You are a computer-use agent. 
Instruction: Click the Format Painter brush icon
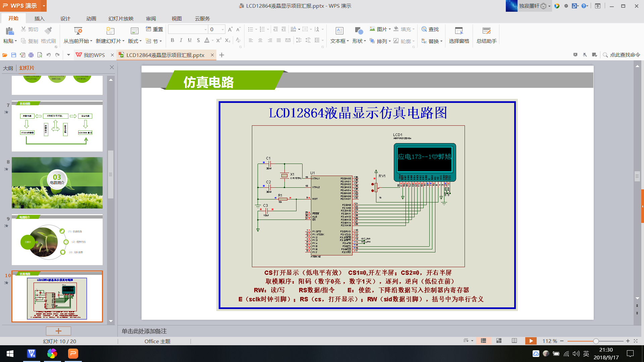(48, 31)
